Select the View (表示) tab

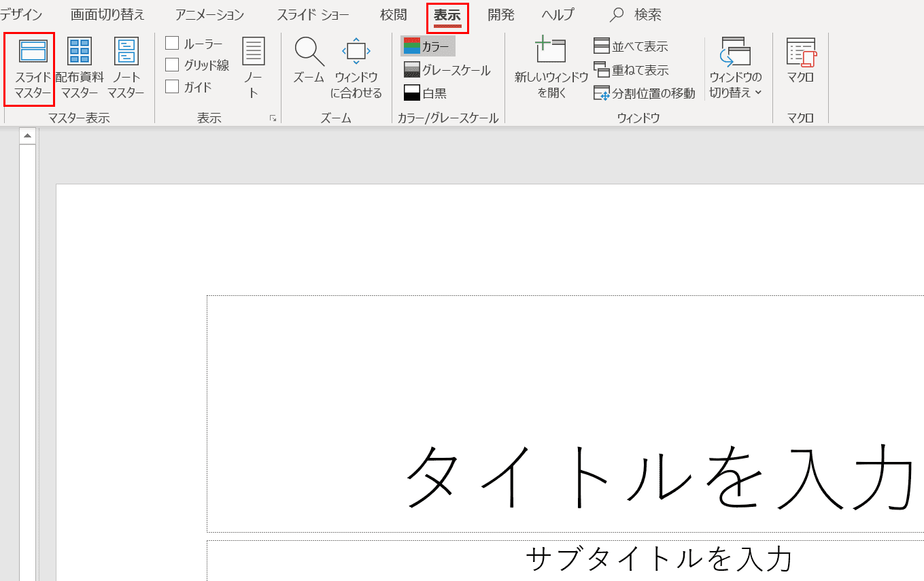pos(447,14)
